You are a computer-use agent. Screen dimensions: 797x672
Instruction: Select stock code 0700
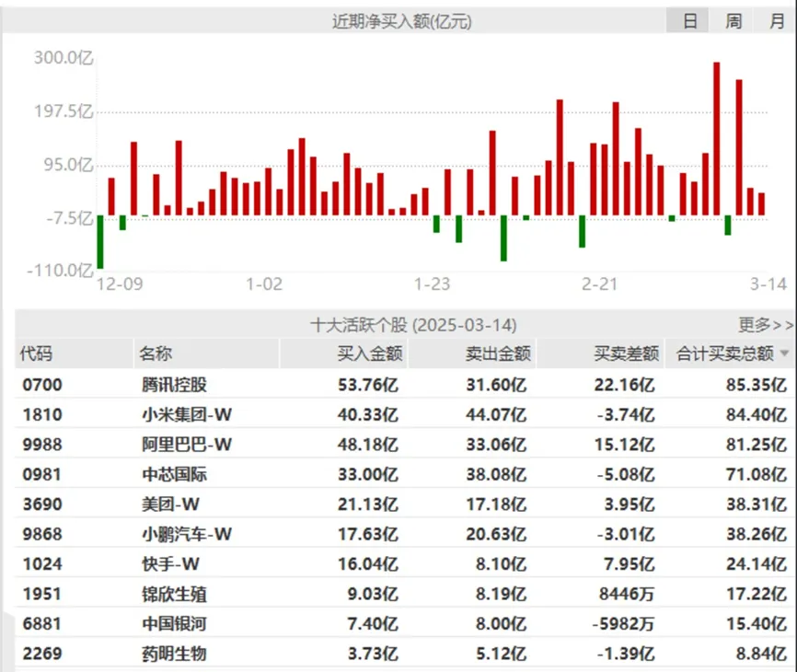point(42,385)
